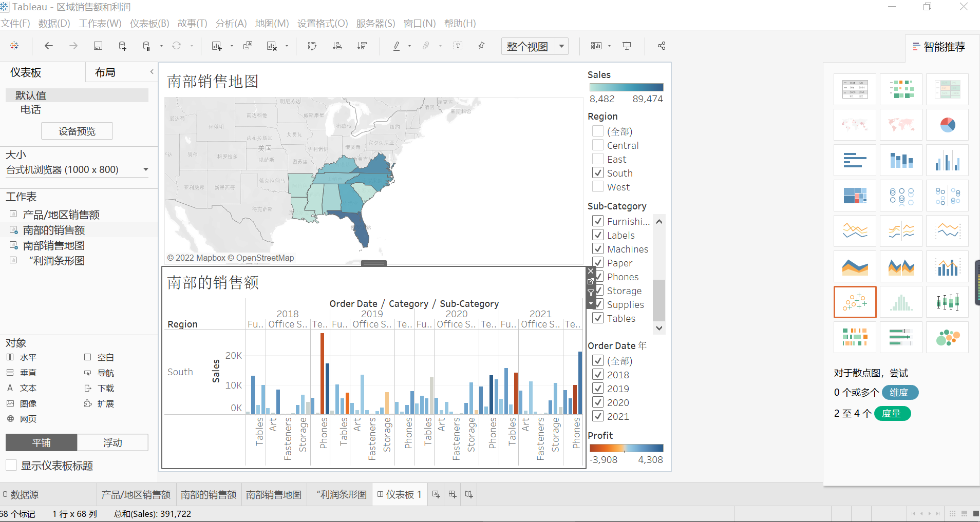
Task: Switch to the 布局 tab
Action: 105,72
